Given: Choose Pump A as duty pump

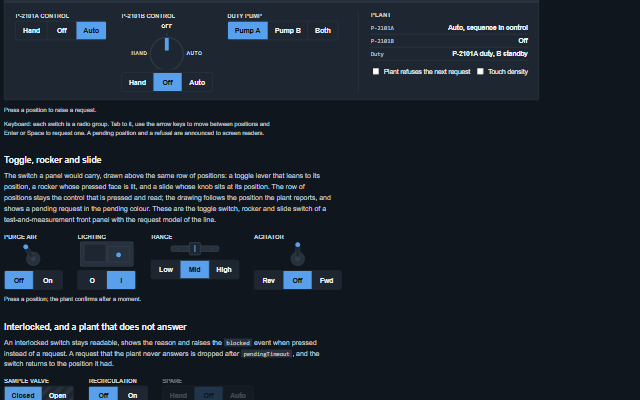Looking at the screenshot, I should (248, 31).
